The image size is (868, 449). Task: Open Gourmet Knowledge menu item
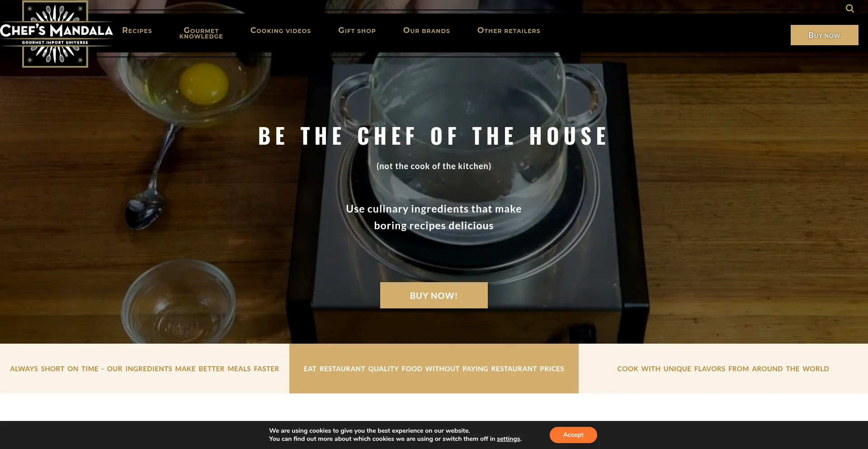point(201,33)
